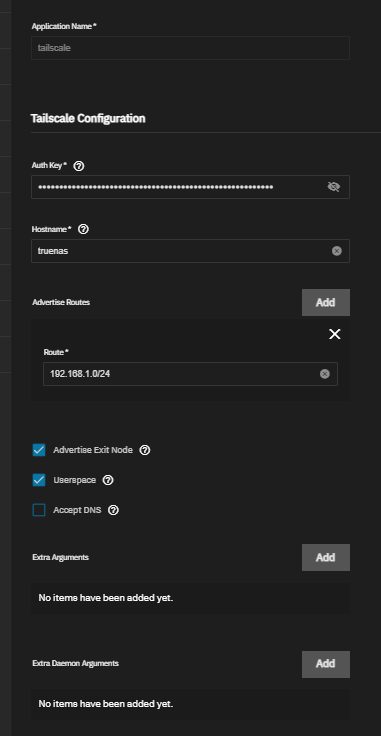Viewport: 381px width, 736px height.
Task: Add another Advertise Routes entry
Action: [326, 302]
